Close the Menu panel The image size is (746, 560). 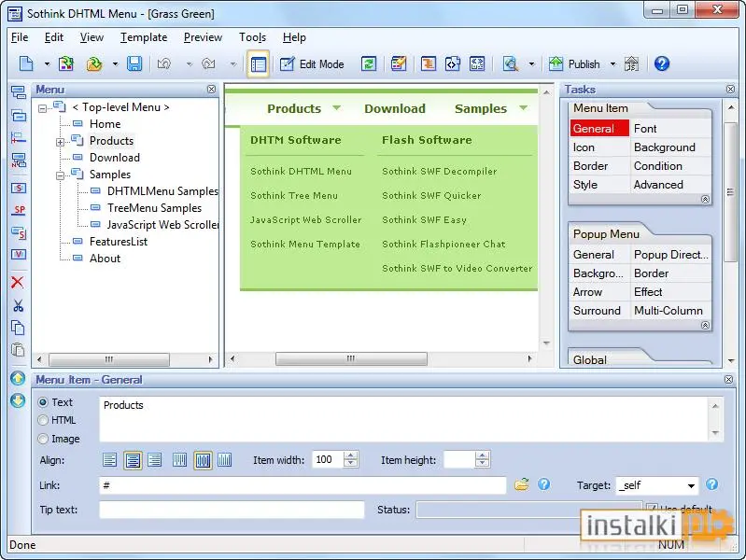(211, 89)
